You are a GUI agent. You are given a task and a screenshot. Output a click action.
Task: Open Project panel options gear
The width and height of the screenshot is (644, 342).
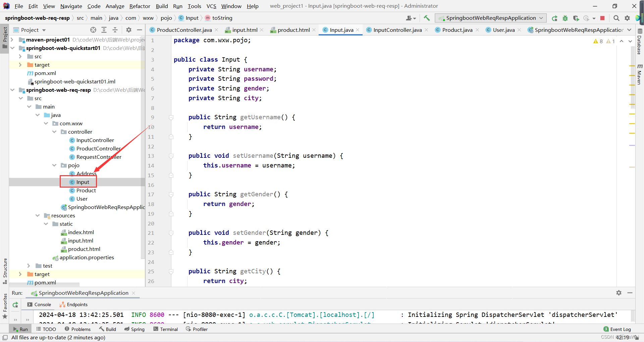(129, 30)
